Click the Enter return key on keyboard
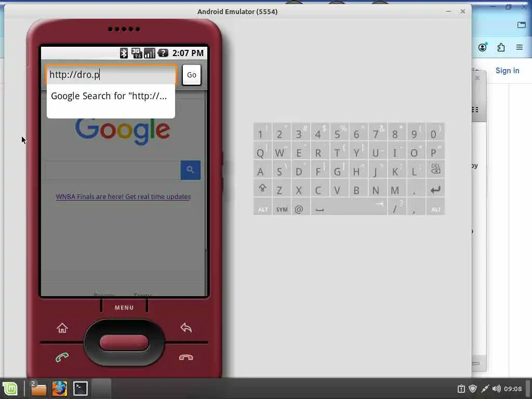Screen dimensions: 532x399 [436, 189]
